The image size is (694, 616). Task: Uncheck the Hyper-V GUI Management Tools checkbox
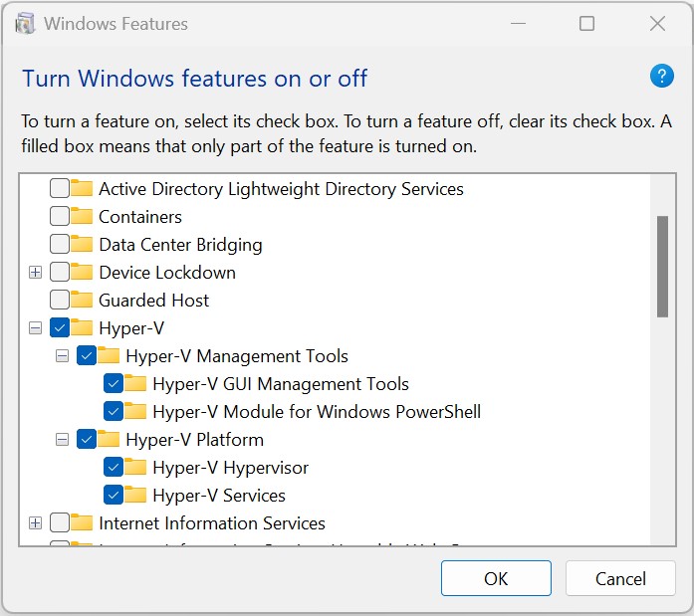(114, 384)
